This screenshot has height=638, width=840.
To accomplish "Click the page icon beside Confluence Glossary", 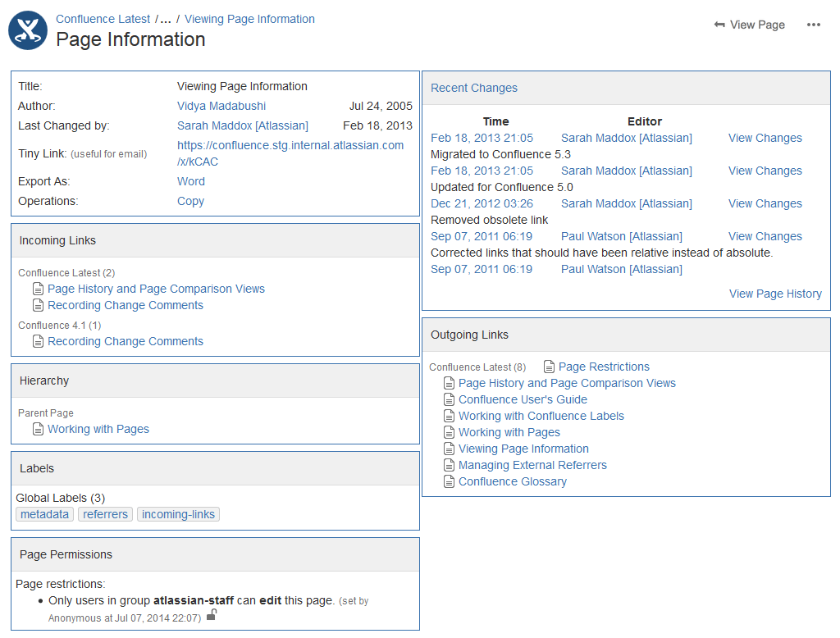I will click(449, 481).
